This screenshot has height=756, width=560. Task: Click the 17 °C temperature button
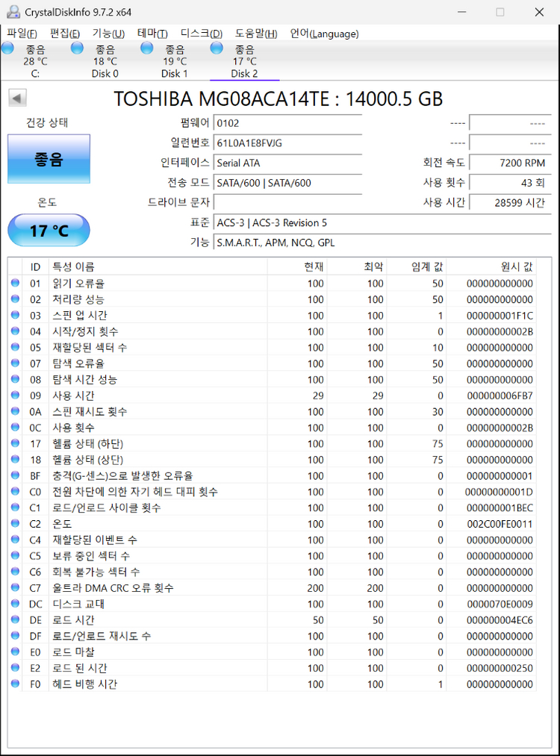[49, 231]
